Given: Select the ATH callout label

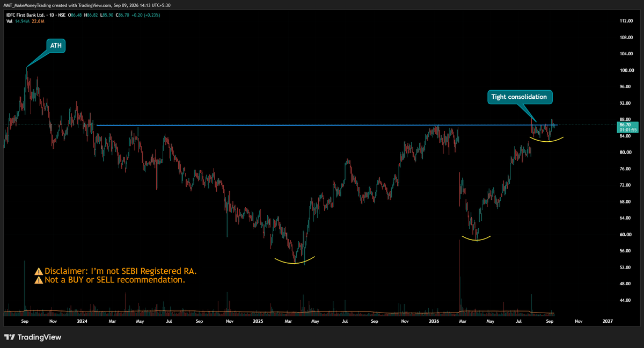Looking at the screenshot, I should tap(56, 46).
